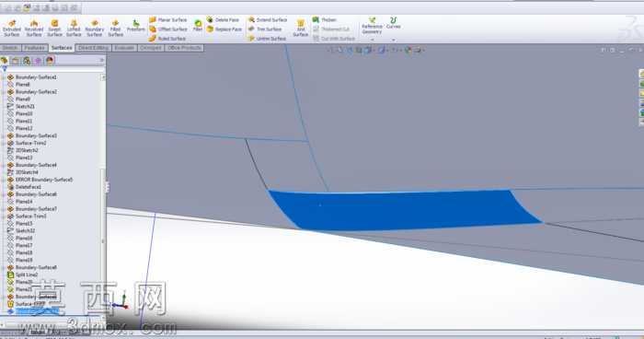Choose the Replace Face command
Screen dimensions: 644x339
[224, 29]
